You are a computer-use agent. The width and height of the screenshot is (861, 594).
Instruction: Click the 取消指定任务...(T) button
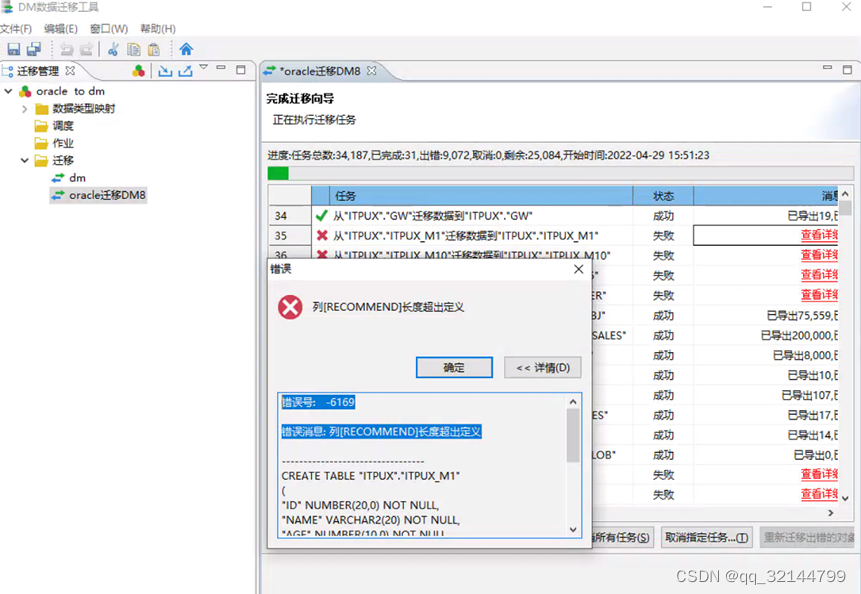click(706, 537)
